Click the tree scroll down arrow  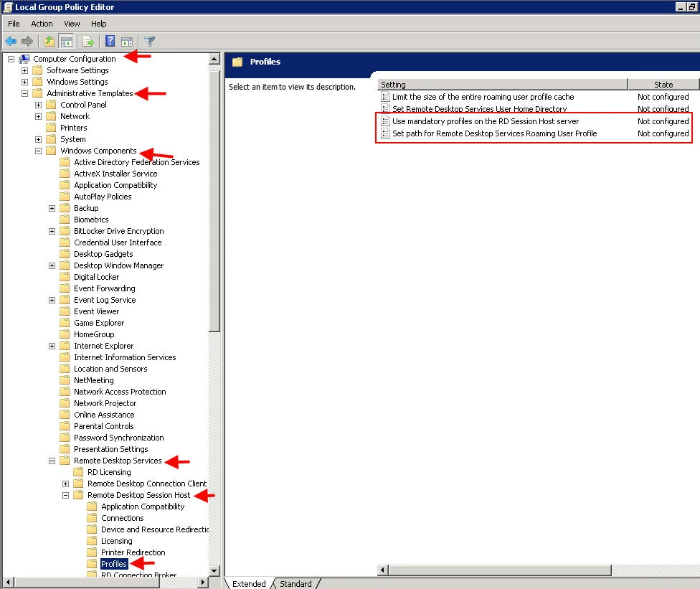coord(214,570)
